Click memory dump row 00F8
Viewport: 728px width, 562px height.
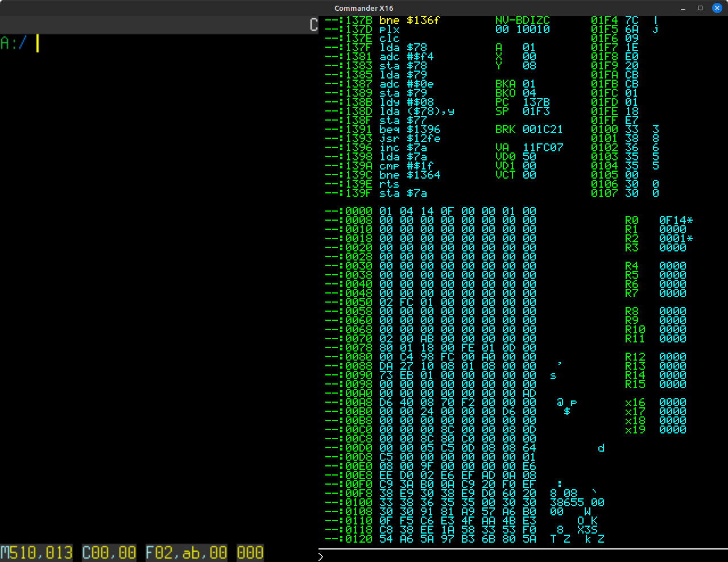461,494
